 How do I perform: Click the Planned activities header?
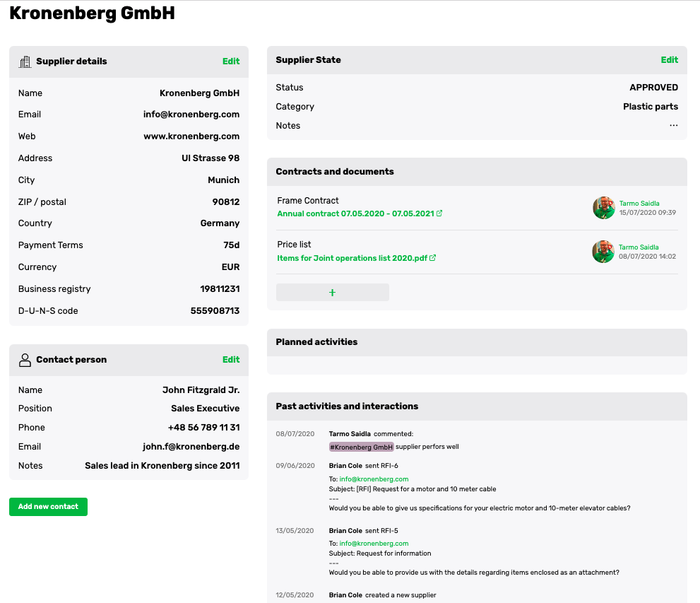316,342
